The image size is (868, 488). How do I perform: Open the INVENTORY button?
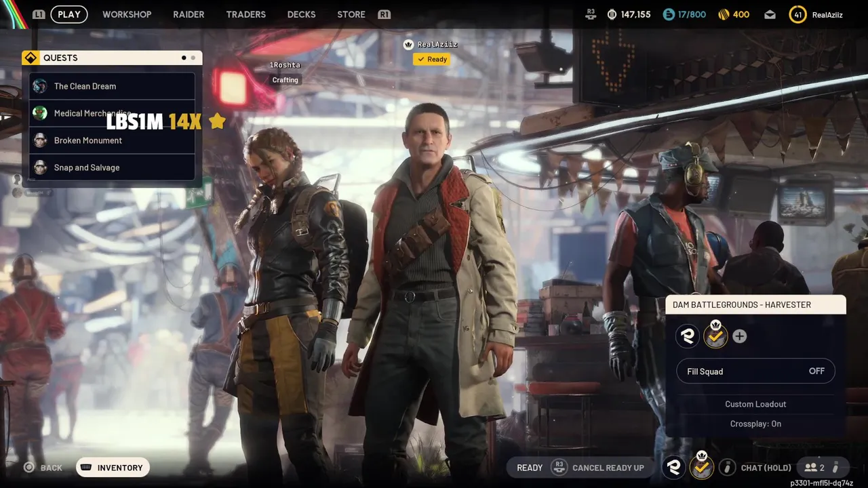pos(113,468)
